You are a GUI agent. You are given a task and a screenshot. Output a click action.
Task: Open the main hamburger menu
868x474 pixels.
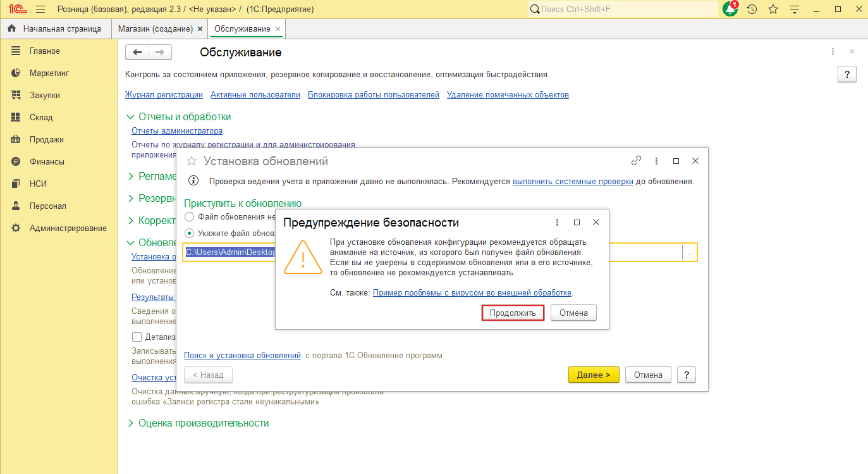click(40, 9)
